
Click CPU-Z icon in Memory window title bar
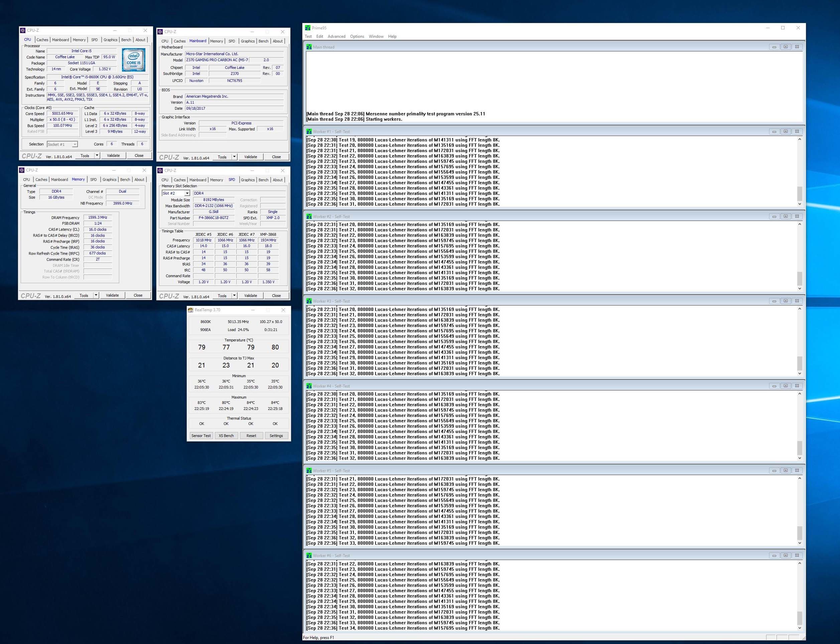click(x=22, y=170)
